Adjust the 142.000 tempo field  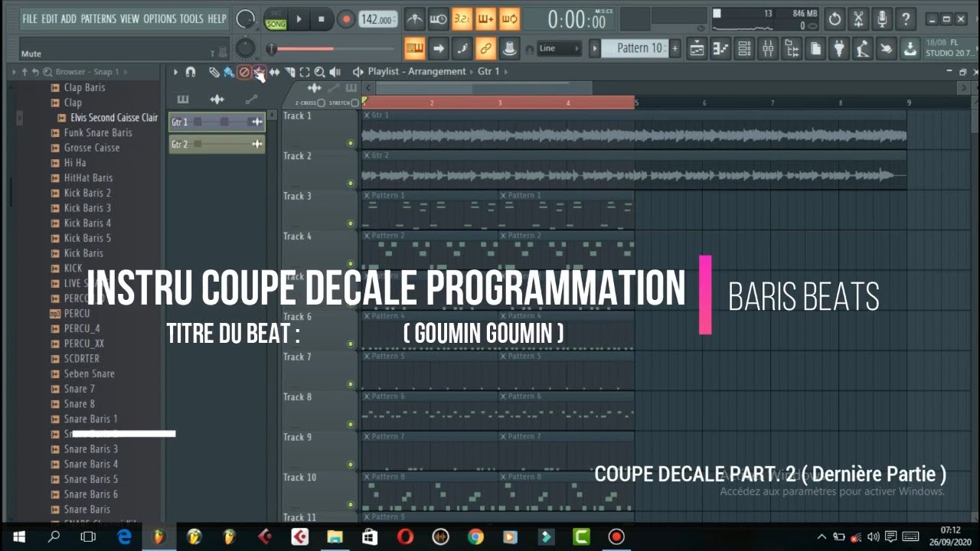point(378,20)
